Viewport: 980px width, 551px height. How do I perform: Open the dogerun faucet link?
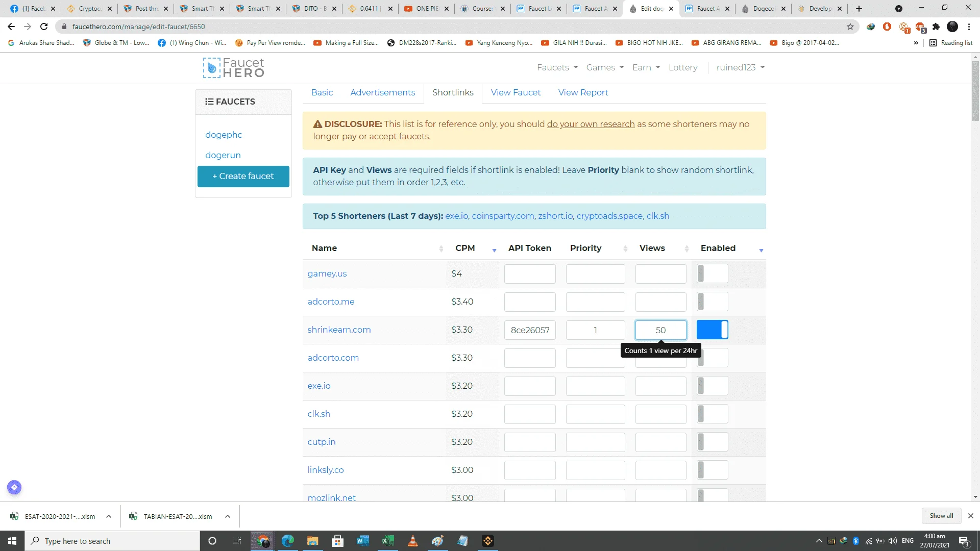223,155
